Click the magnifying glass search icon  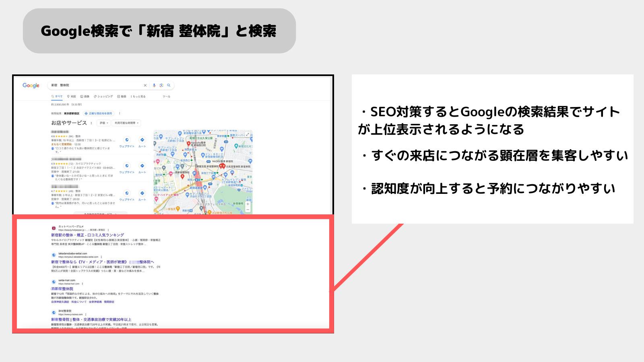click(x=169, y=86)
